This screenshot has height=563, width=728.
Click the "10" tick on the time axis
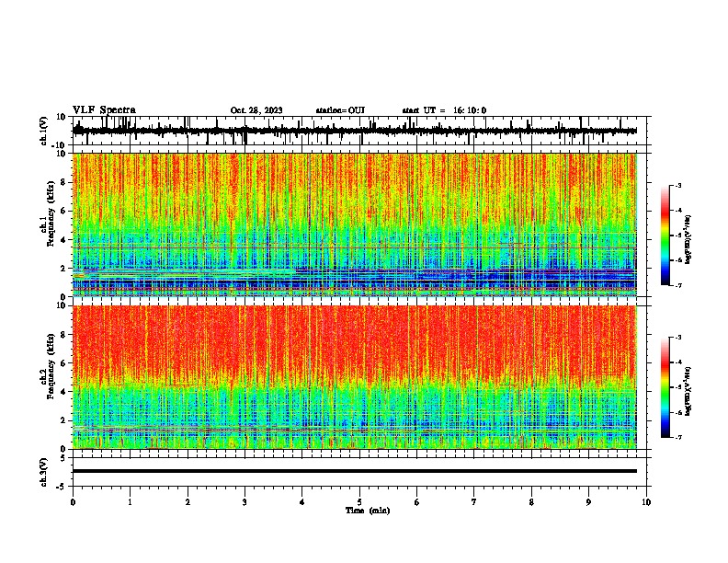[646, 502]
